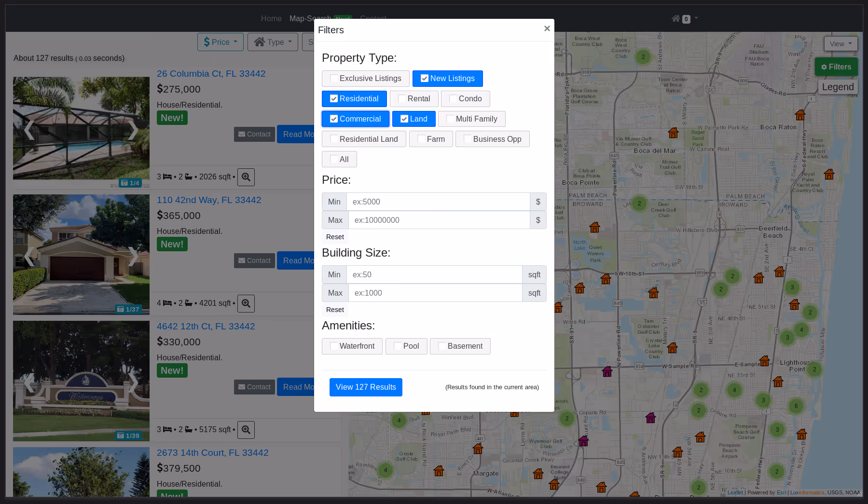868x504 pixels.
Task: Click the View 127 Results button
Action: point(365,387)
